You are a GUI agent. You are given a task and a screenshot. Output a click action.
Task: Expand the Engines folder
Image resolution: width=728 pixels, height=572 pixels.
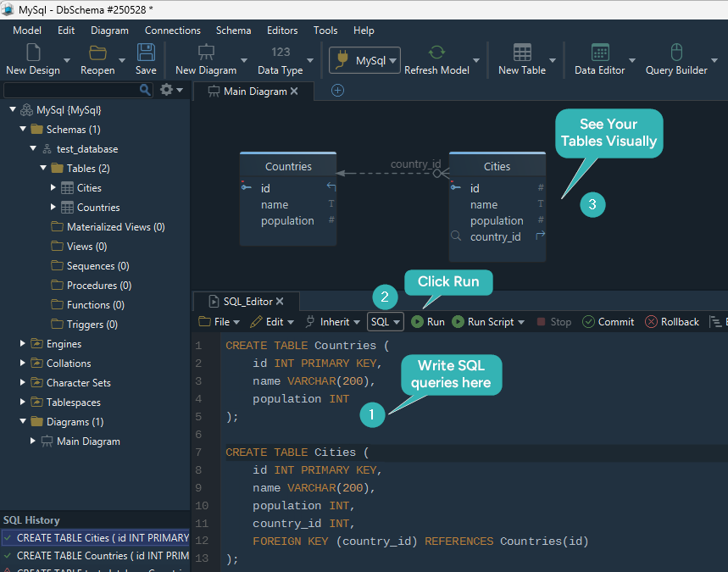tap(22, 343)
